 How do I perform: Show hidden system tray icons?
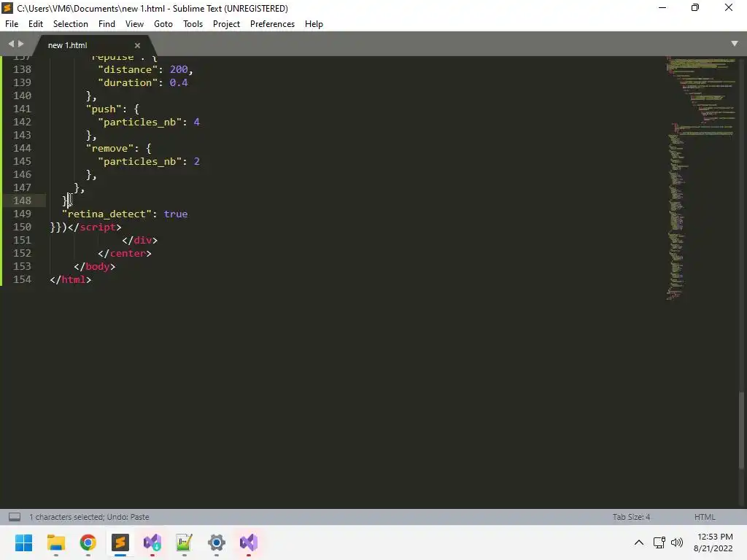tap(639, 542)
